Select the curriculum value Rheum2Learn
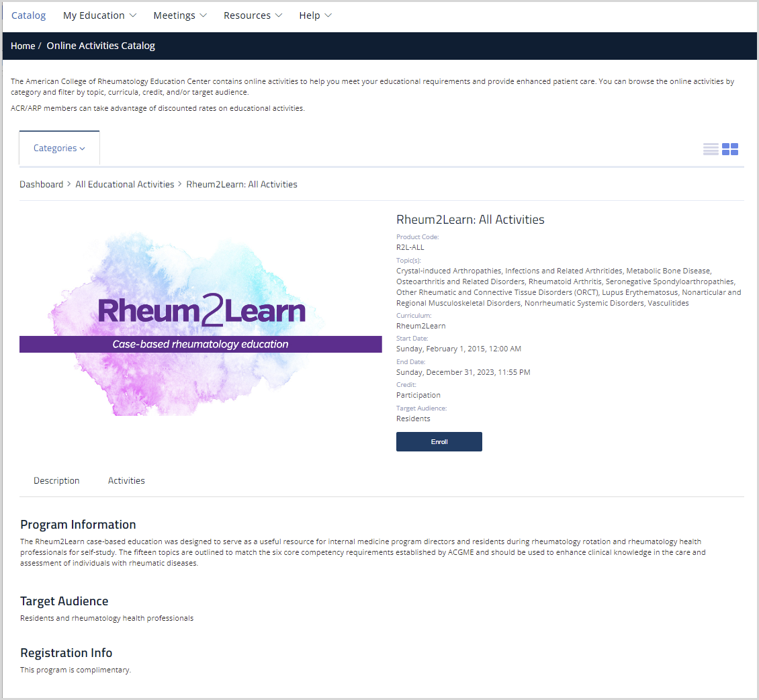This screenshot has width=759, height=700. 420,326
